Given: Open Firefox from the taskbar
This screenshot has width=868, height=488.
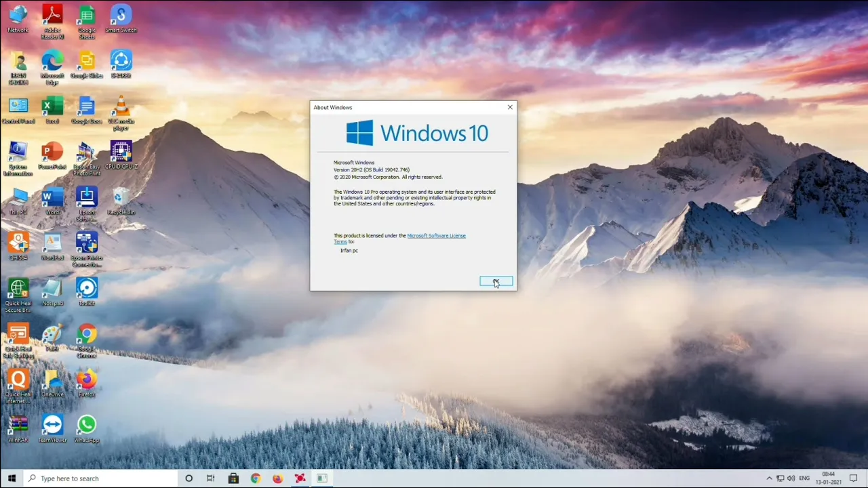Looking at the screenshot, I should (278, 479).
